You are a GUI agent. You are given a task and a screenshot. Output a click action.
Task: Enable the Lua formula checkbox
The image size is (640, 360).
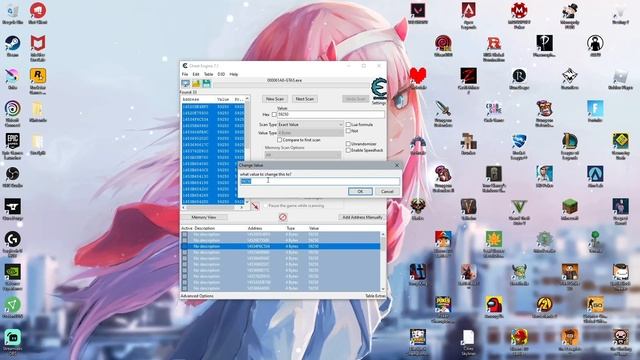[348, 124]
